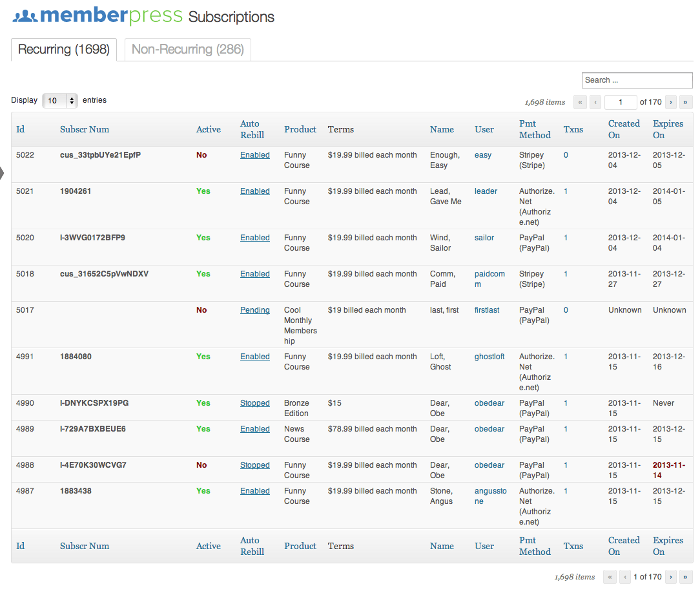Open user 'leader' profile link
The height and width of the screenshot is (595, 700).
click(x=486, y=191)
